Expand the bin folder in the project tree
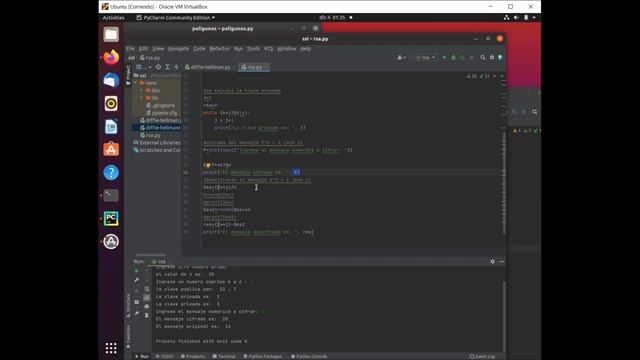The width and height of the screenshot is (640, 360). point(141,91)
